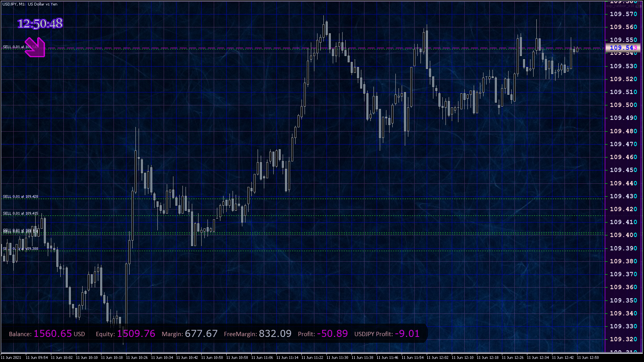
Task: Click the '11 Jun 12:10' time label
Action: (x=463, y=357)
